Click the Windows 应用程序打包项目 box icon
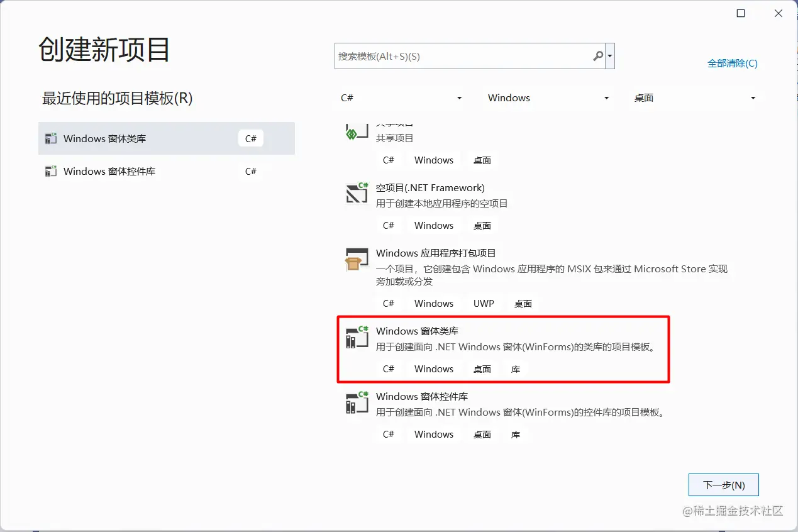Viewport: 798px width, 532px height. pyautogui.click(x=357, y=259)
